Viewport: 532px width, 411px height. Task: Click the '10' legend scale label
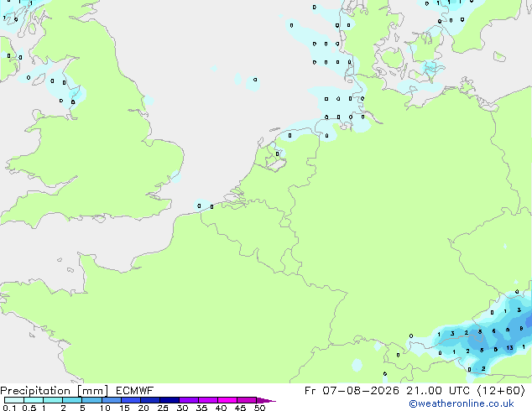pyautogui.click(x=105, y=408)
